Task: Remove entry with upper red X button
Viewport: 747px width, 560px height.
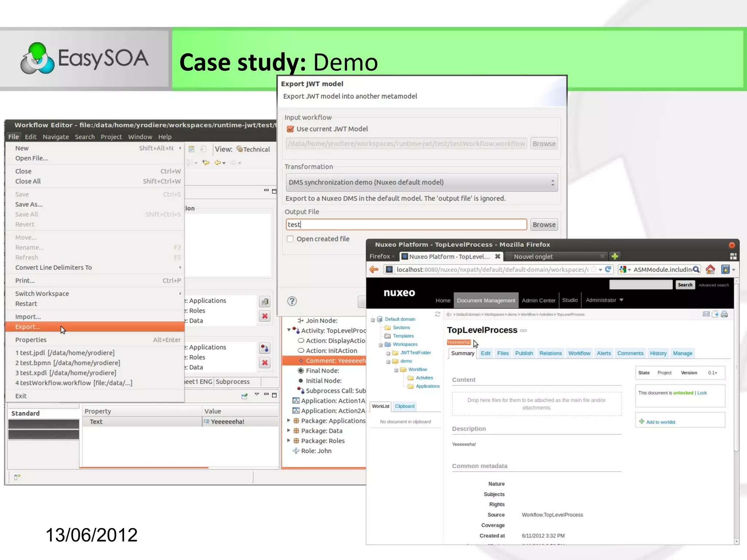Action: pos(265,316)
